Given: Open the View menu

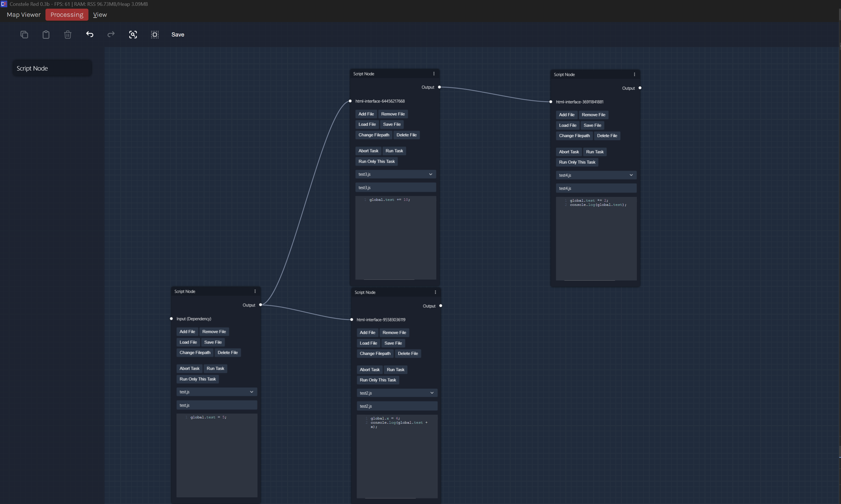Looking at the screenshot, I should (x=100, y=15).
